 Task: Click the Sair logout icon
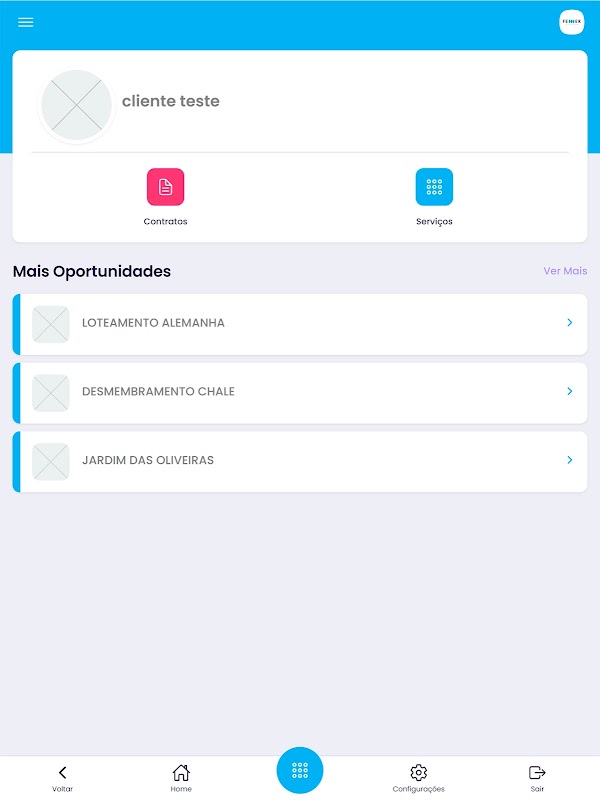point(537,772)
